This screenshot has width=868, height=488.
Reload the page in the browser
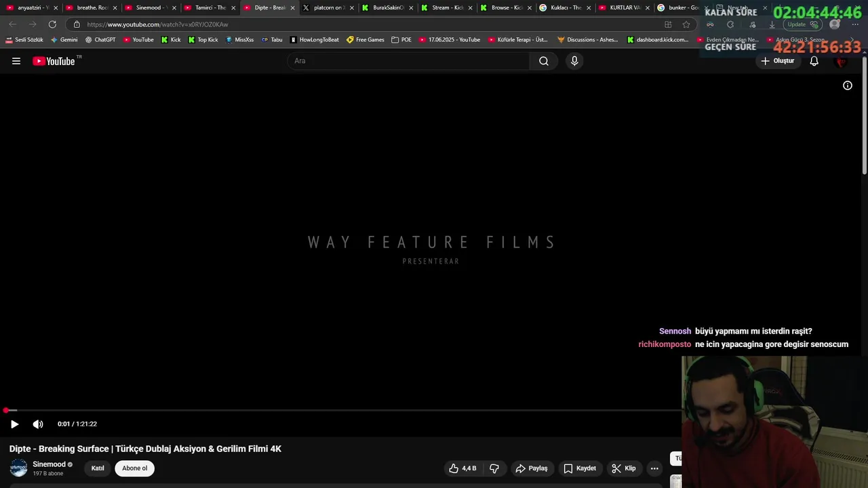coord(52,24)
